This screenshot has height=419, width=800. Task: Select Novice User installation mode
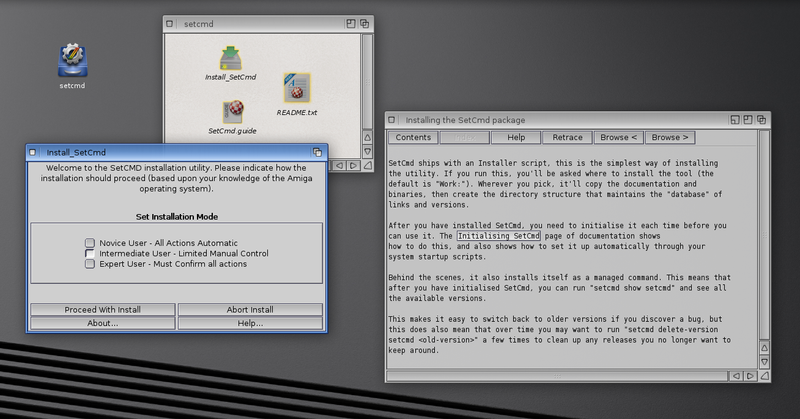(x=90, y=243)
